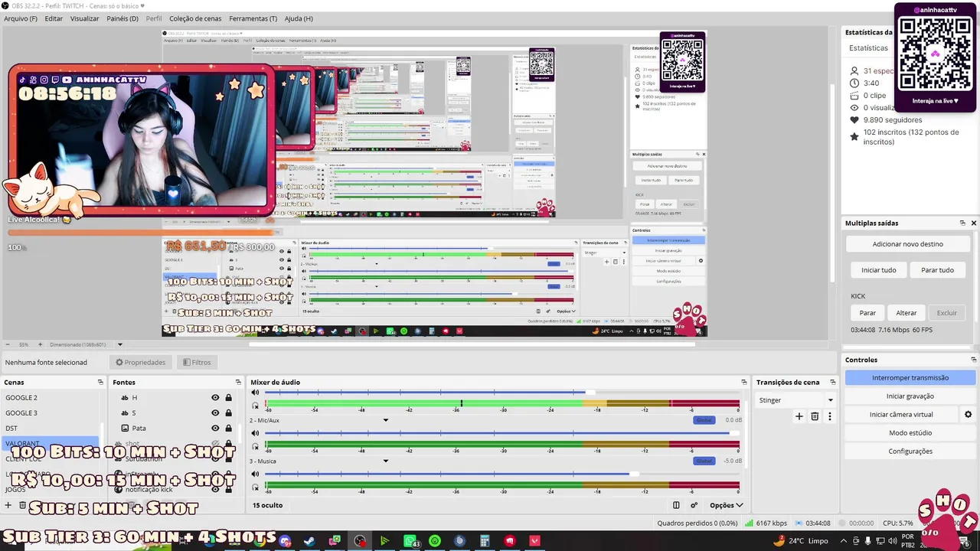Toggle monitoring on first mixer channel

click(x=256, y=405)
